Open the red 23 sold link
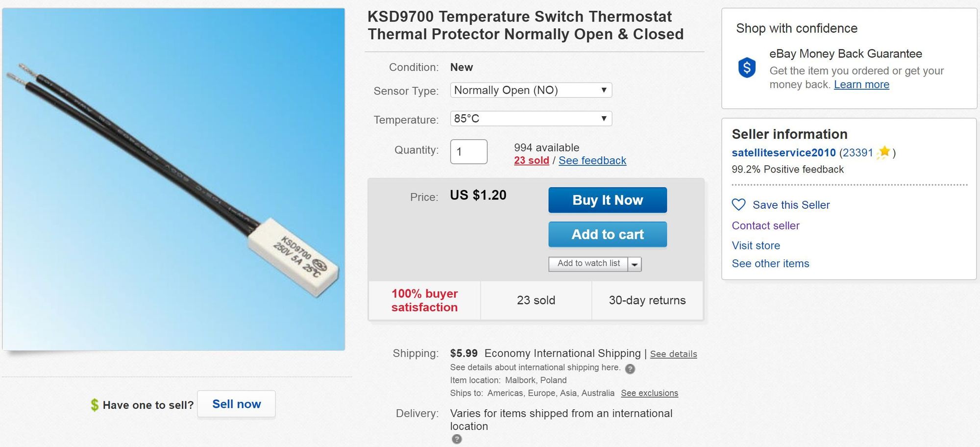The image size is (980, 447). point(531,160)
